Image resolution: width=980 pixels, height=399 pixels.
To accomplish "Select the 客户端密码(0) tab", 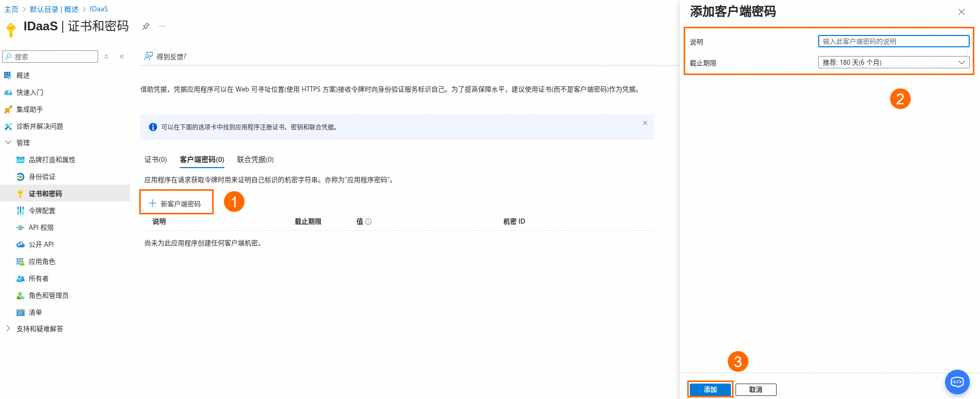I will 202,160.
